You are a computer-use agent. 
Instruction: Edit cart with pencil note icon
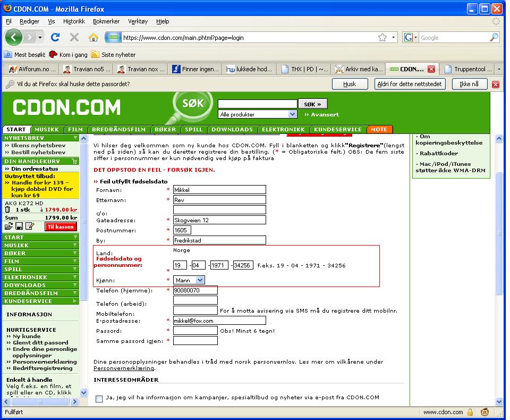pyautogui.click(x=30, y=226)
